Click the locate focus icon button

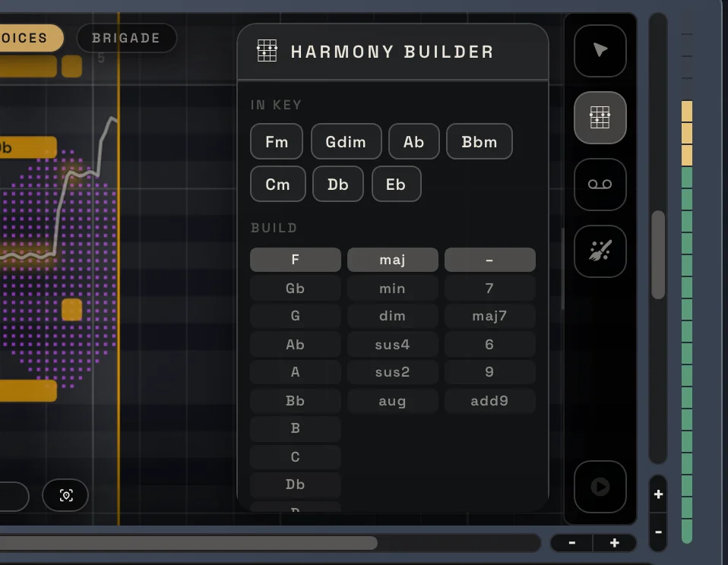tap(65, 495)
